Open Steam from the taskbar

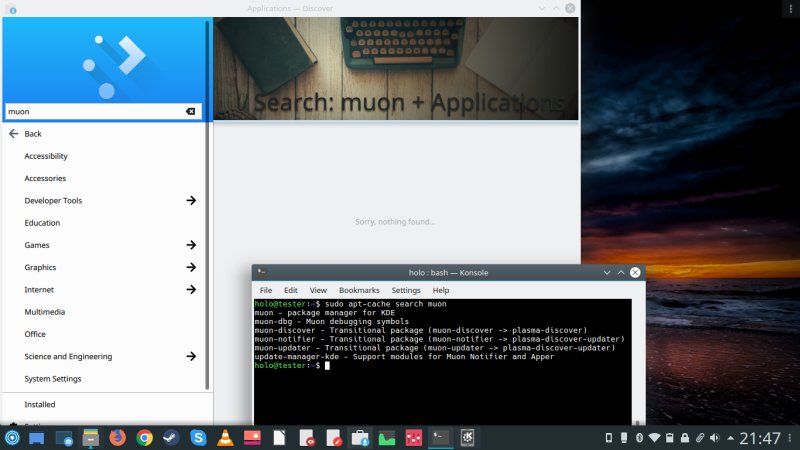click(x=171, y=438)
